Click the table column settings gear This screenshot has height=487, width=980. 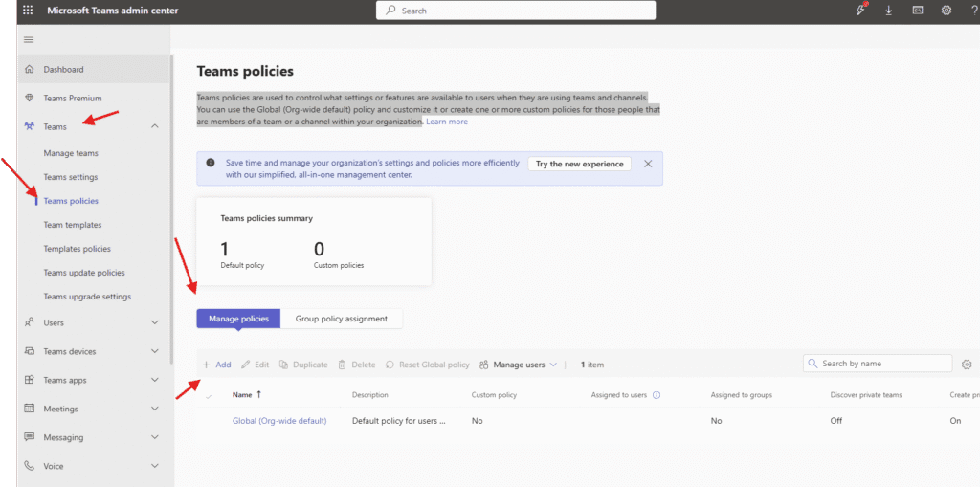967,365
